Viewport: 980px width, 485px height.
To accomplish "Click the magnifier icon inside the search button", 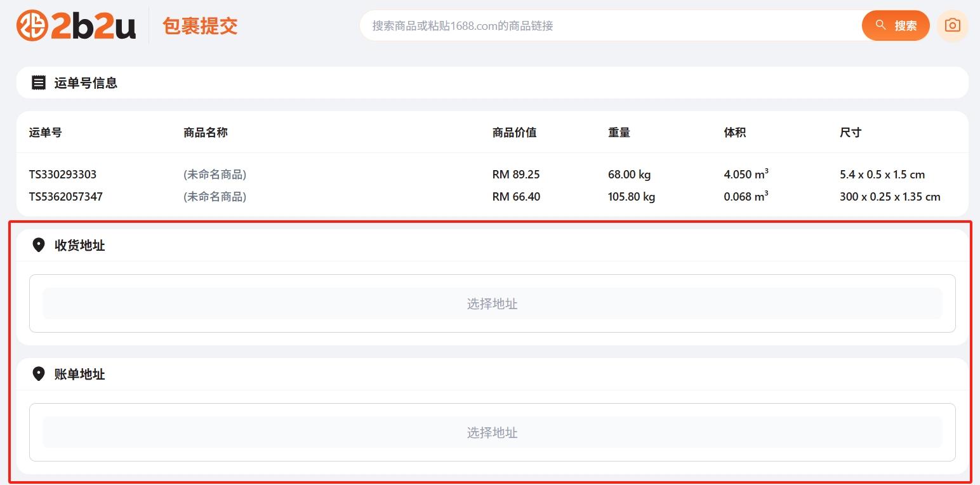I will tap(880, 25).
